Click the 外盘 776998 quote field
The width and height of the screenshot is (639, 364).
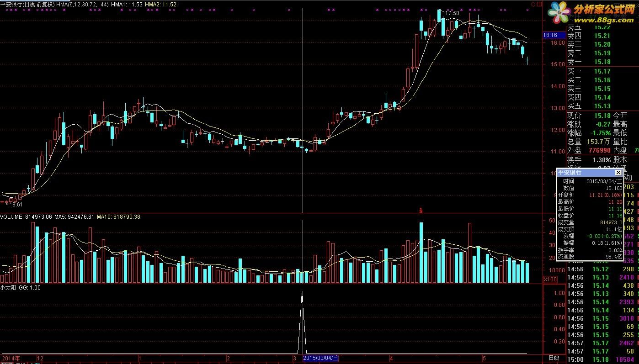[589, 150]
